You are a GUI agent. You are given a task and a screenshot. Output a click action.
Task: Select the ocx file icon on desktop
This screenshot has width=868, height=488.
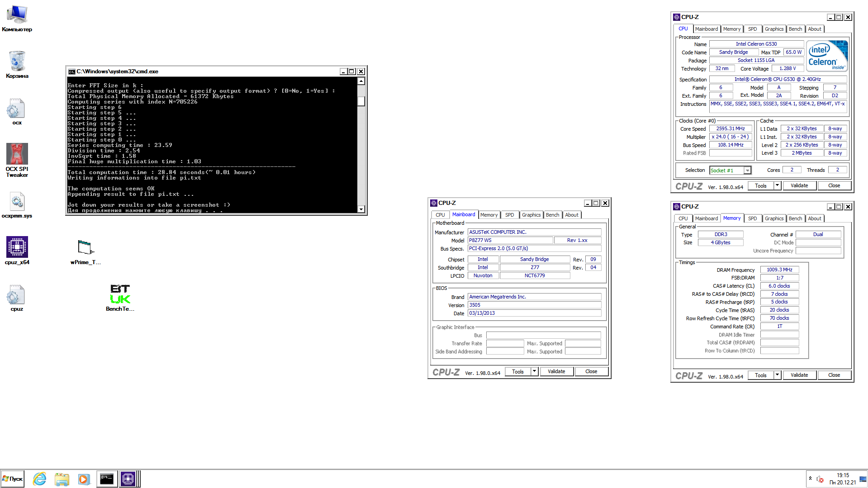17,111
